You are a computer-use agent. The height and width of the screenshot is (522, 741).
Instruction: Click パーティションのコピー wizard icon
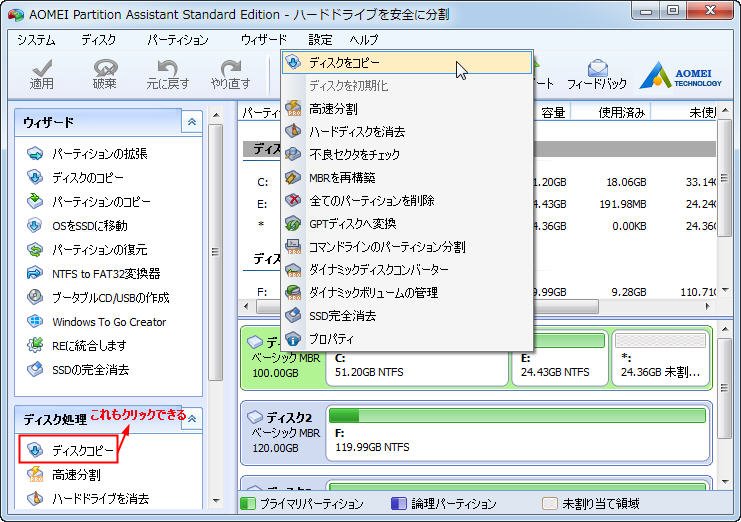(35, 201)
